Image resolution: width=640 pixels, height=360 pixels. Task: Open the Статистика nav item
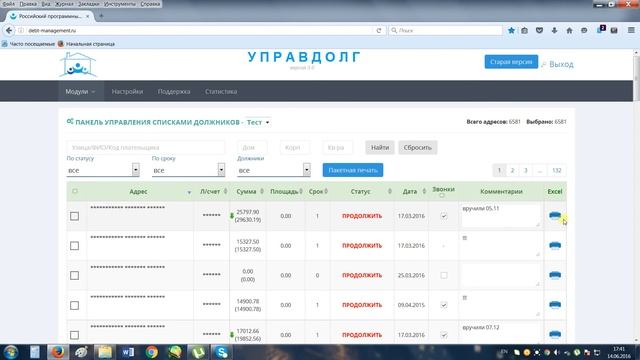tap(221, 91)
